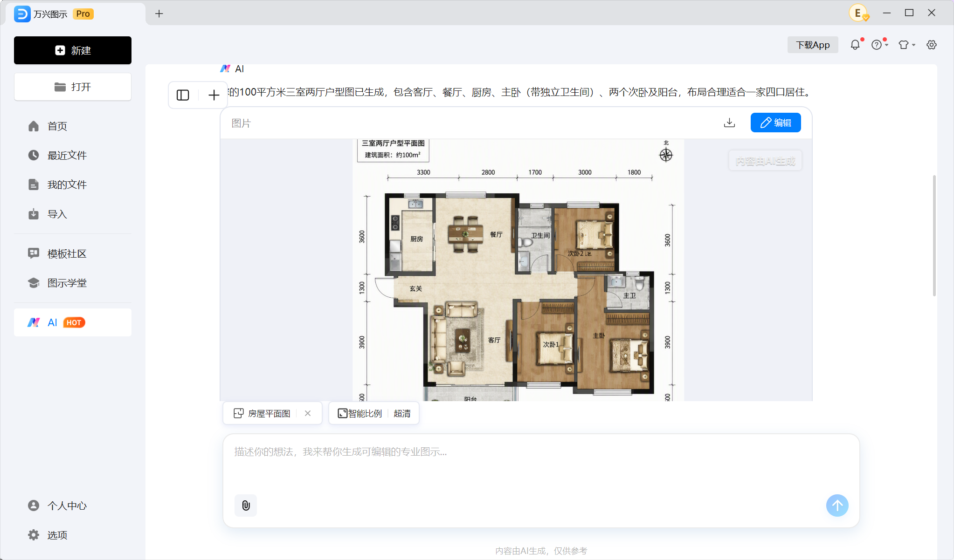
Task: Toggle the 超清 ultra HD option
Action: (402, 413)
